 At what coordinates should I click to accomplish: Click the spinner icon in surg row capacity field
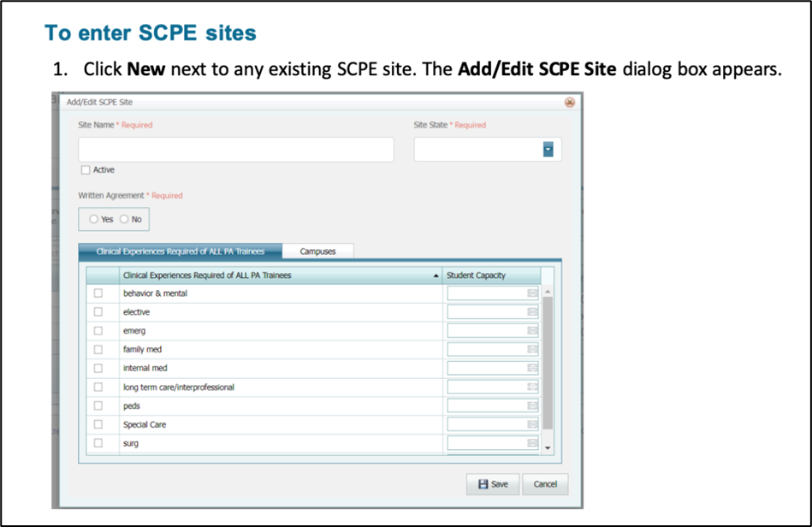(533, 443)
